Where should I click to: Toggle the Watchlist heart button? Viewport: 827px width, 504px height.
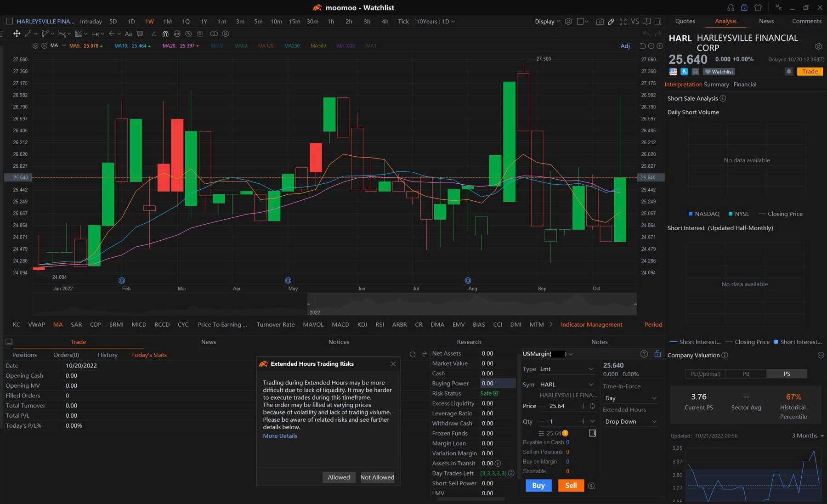coord(719,72)
